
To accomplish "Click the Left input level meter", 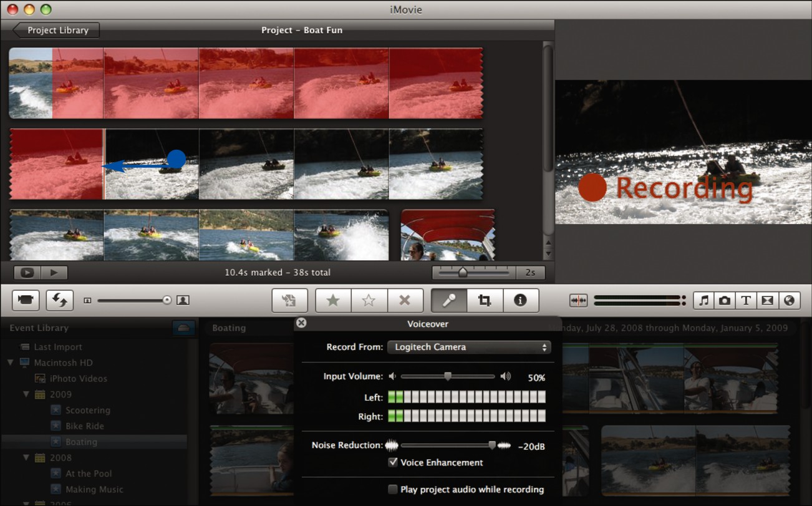I will 466,397.
